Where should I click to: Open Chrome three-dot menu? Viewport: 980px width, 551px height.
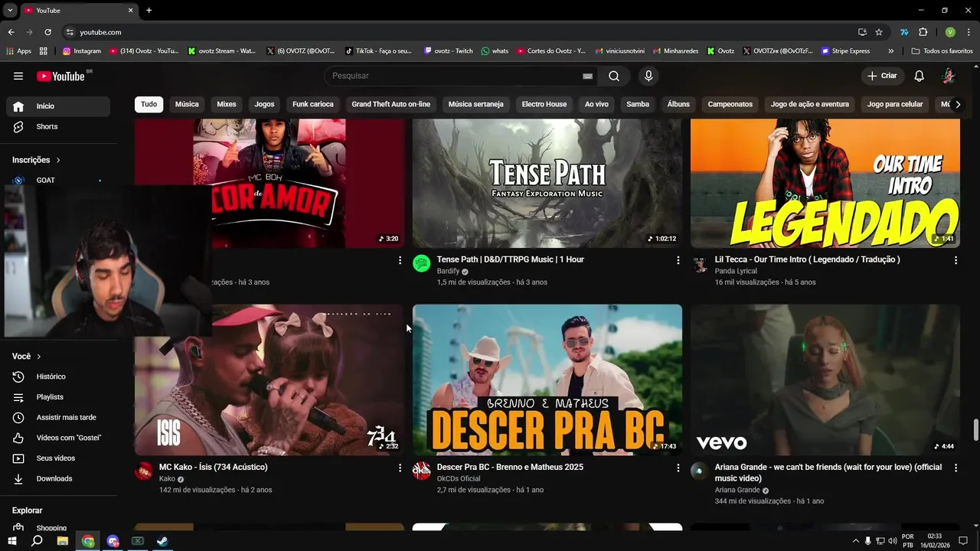coord(969,32)
